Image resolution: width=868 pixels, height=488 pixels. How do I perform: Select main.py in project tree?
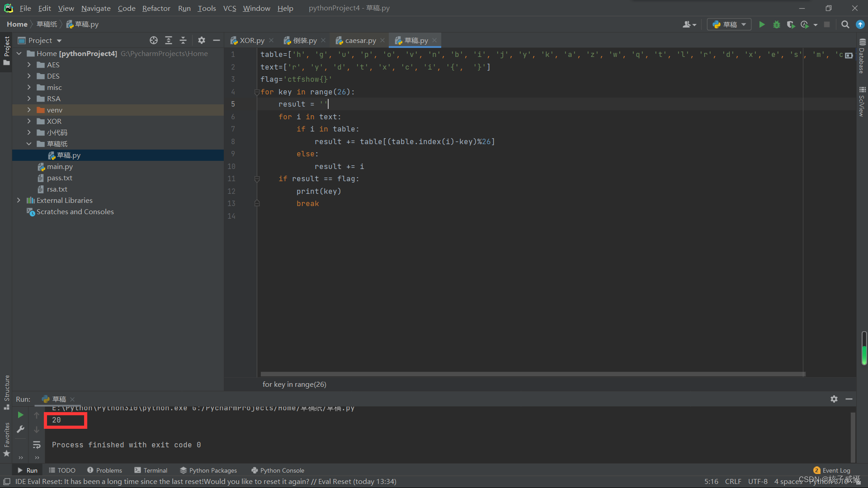[60, 166]
